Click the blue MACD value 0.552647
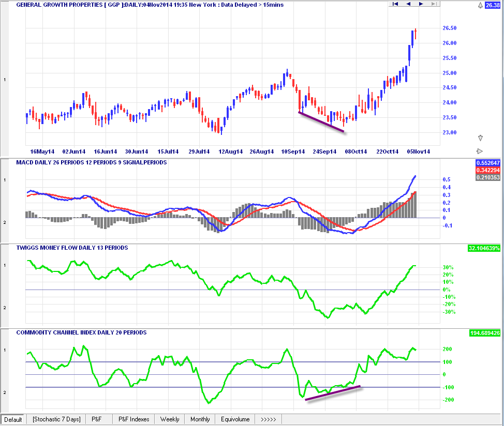Image resolution: width=504 pixels, height=426 pixels. pyautogui.click(x=488, y=163)
